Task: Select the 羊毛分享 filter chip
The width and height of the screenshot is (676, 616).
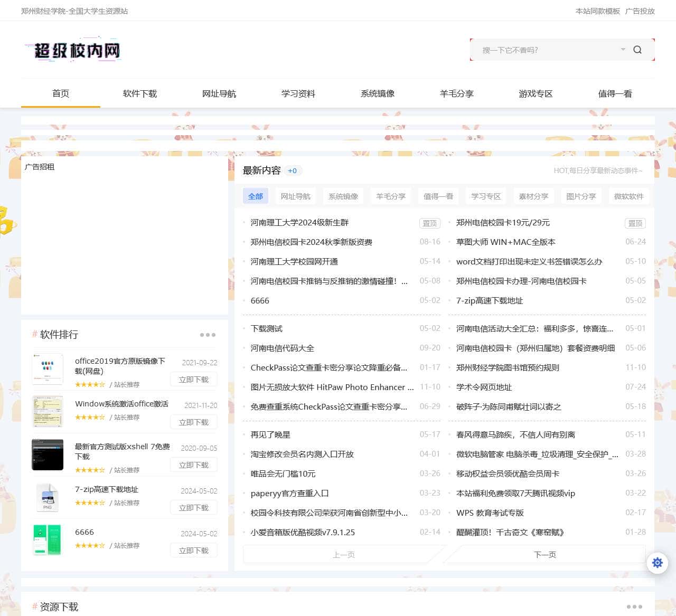Action: (x=390, y=196)
